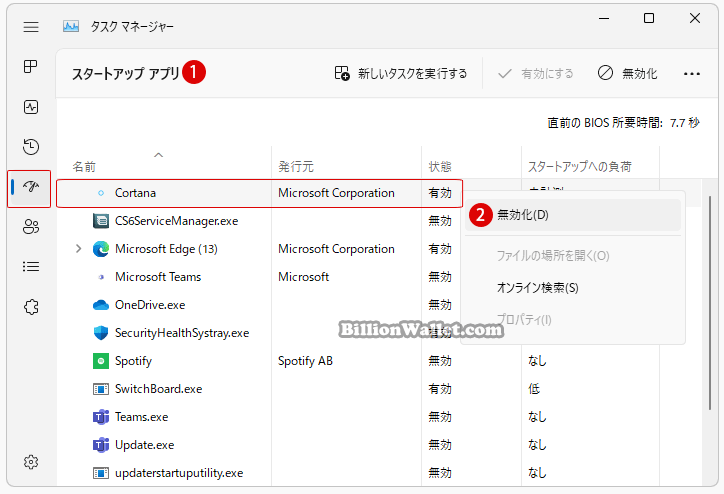Sort by スタートアップへの負荷 column header

coord(579,167)
